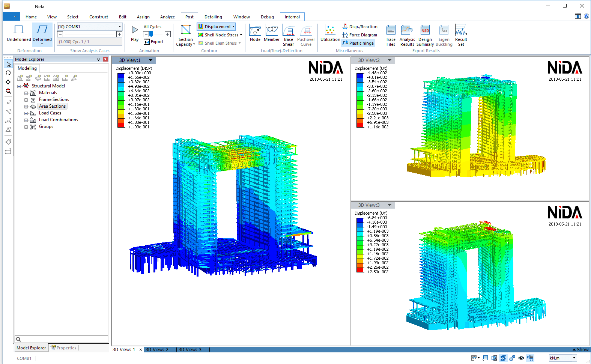Image resolution: width=591 pixels, height=364 pixels.
Task: Open the Base Shear curve
Action: pyautogui.click(x=289, y=35)
